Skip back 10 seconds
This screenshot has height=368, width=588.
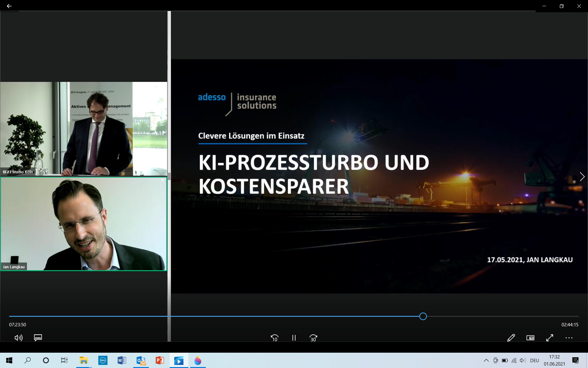coord(274,338)
